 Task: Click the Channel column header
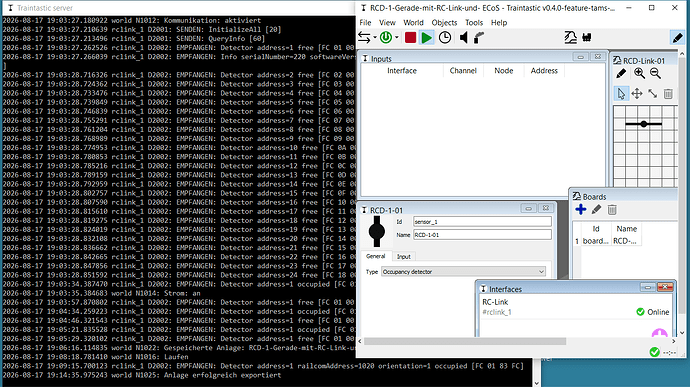[x=463, y=70]
